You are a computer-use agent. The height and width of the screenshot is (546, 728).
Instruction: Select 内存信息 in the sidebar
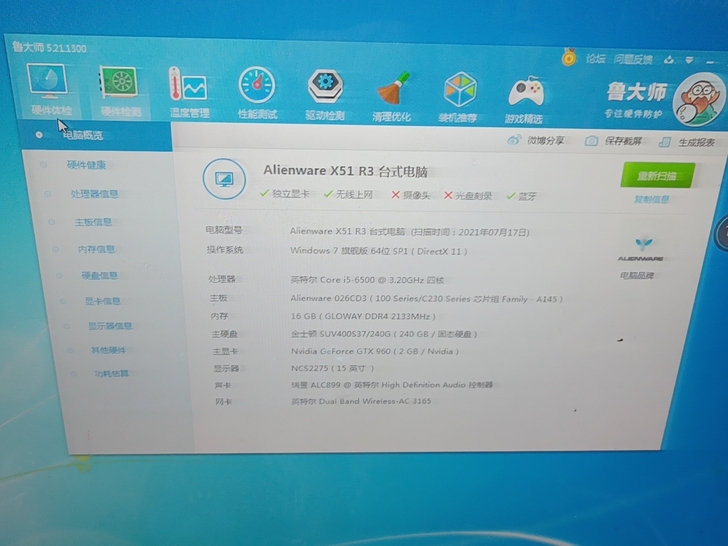pyautogui.click(x=96, y=249)
